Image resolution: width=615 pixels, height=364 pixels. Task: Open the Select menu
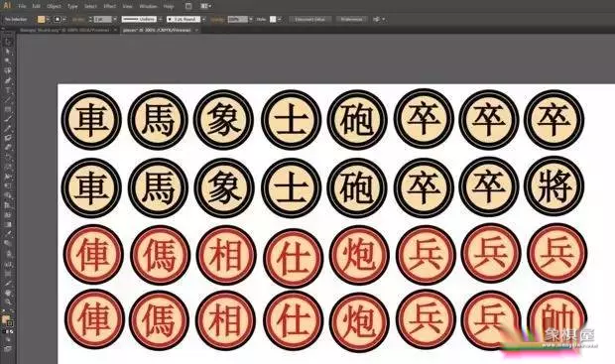click(90, 6)
